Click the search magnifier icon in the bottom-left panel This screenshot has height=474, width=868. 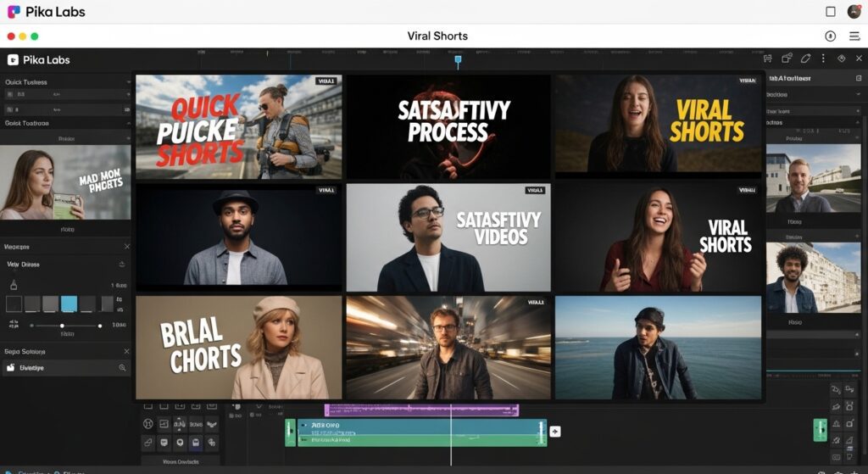122,368
